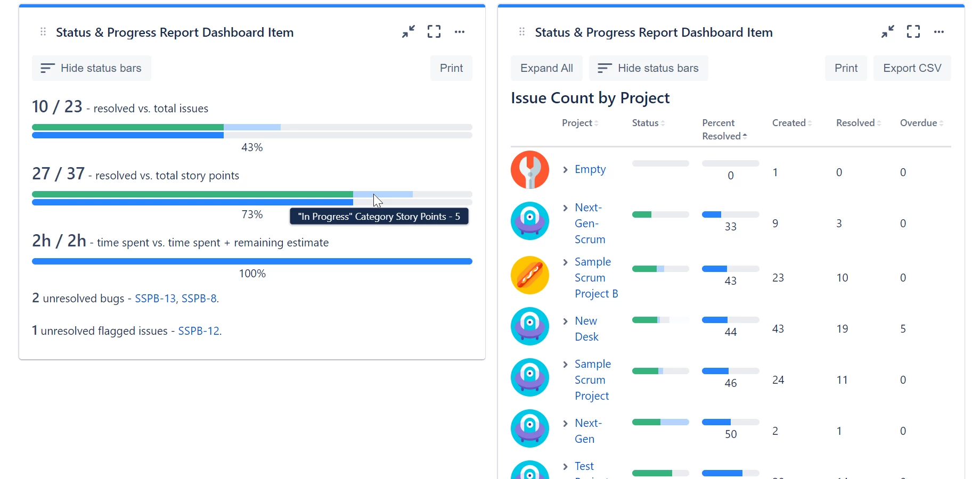Open more options menu on left gadget

coord(460,32)
